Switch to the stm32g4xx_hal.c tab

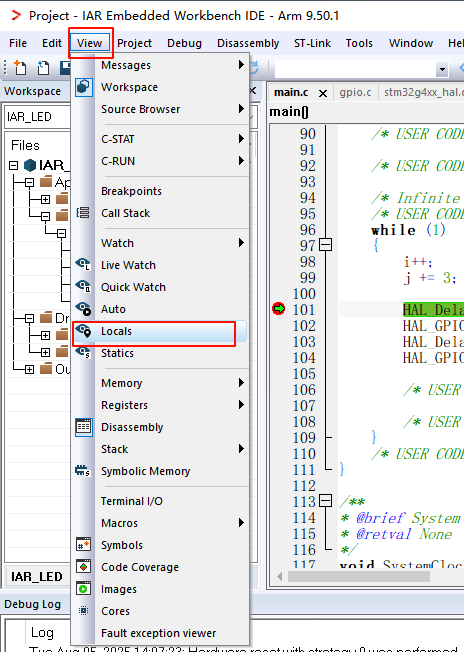(x=422, y=92)
